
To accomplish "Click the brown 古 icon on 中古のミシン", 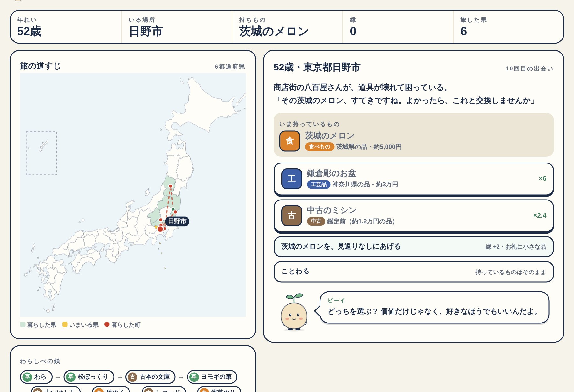I will click(291, 215).
